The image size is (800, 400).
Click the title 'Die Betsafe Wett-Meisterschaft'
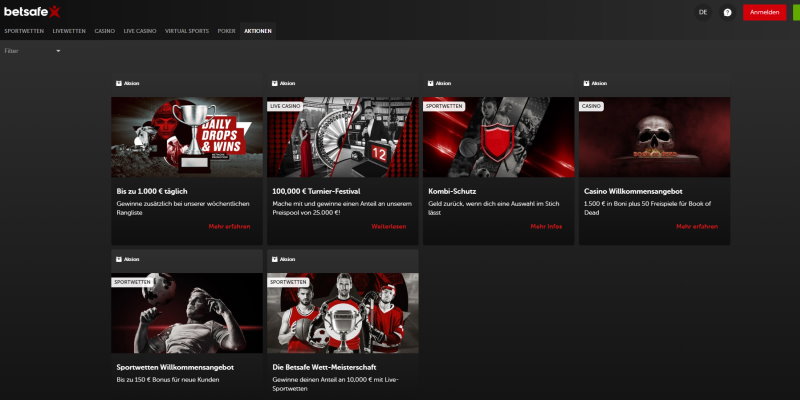tap(324, 367)
